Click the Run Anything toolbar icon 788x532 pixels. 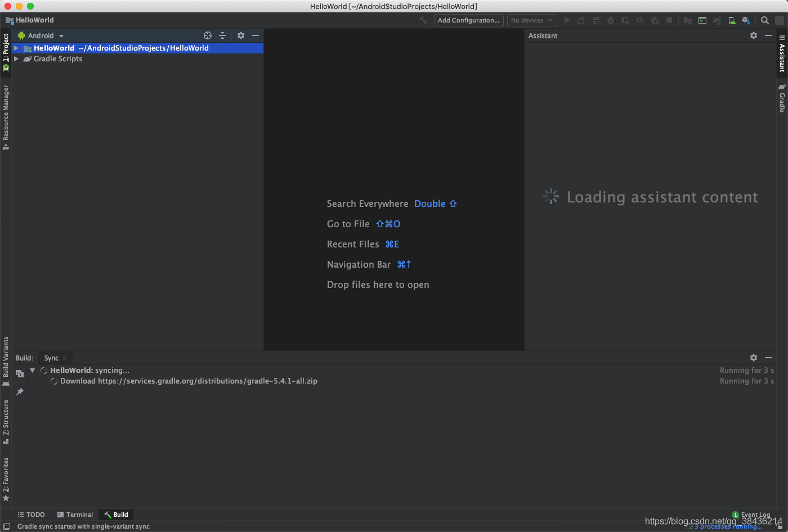[702, 20]
